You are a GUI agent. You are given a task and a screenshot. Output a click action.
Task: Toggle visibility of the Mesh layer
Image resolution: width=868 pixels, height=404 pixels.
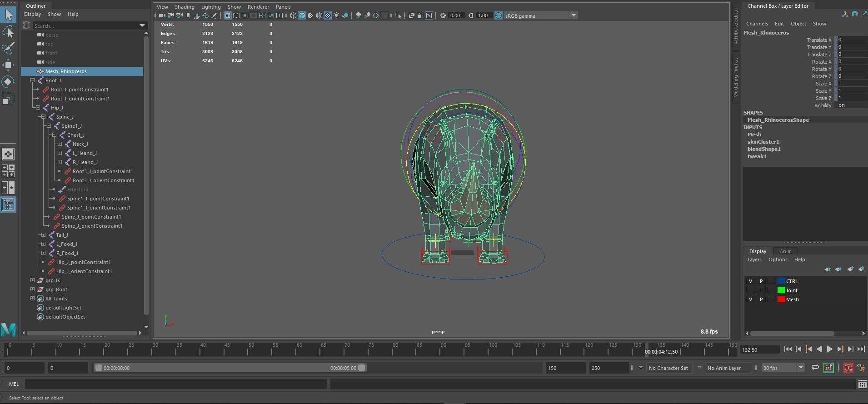click(x=750, y=299)
